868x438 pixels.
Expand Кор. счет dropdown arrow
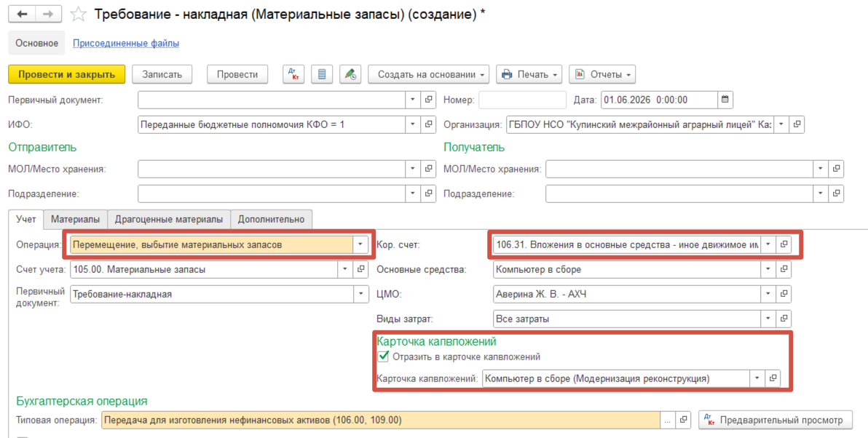click(x=768, y=244)
